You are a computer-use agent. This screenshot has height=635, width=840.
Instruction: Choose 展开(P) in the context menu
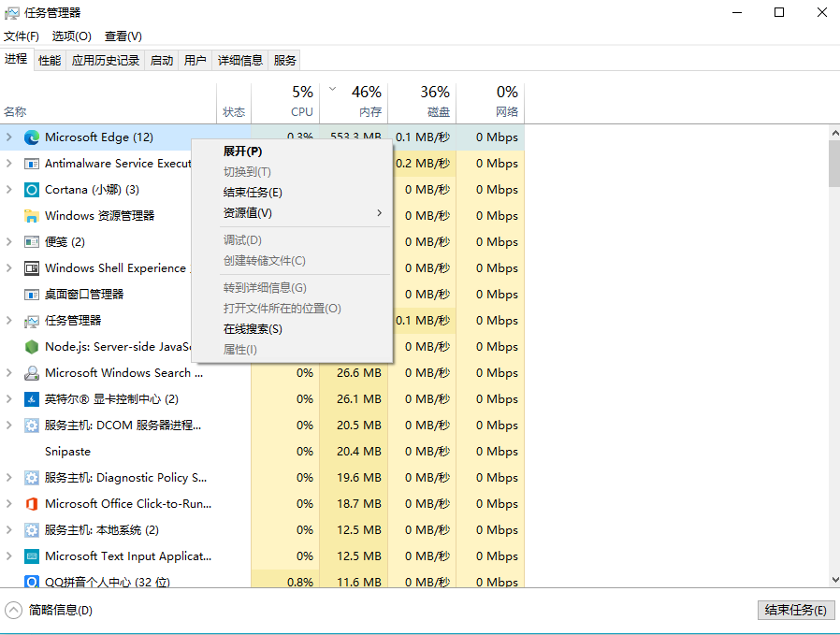(292, 152)
